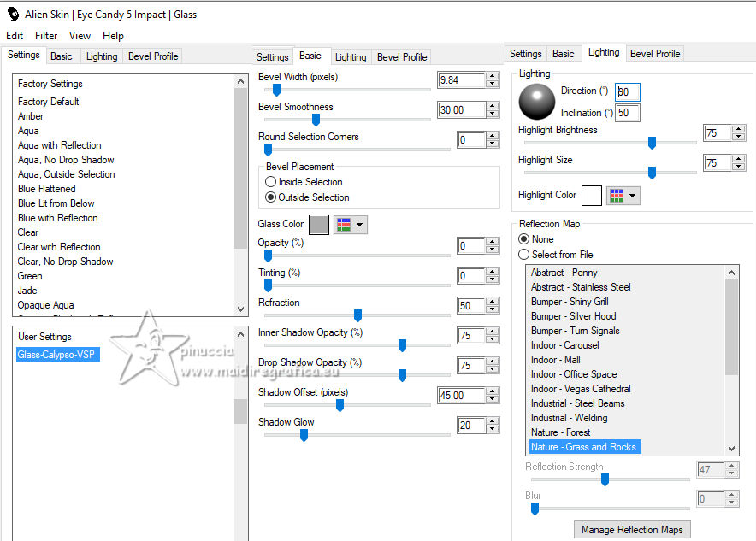Open Bevel Profile tab in right panel
Screen dimensions: 756x541
(655, 54)
